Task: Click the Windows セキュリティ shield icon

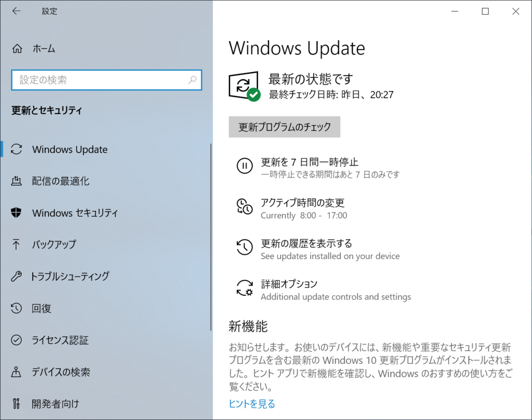Action: coord(16,212)
